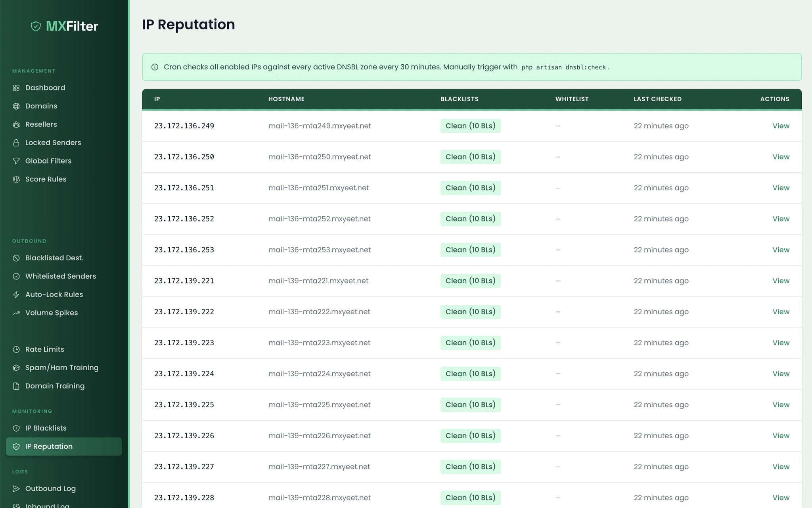
Task: Select Locked Senders in the sidebar
Action: coord(64,142)
